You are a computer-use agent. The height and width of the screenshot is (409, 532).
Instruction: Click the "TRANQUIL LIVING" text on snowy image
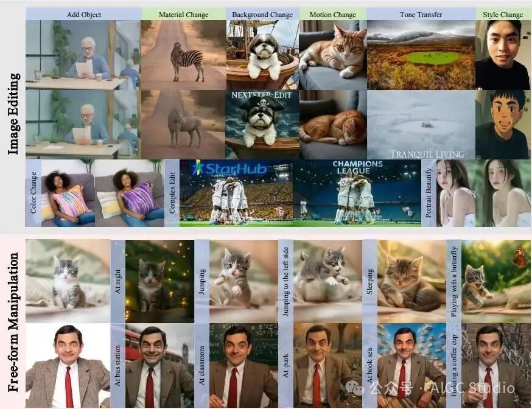tap(427, 154)
